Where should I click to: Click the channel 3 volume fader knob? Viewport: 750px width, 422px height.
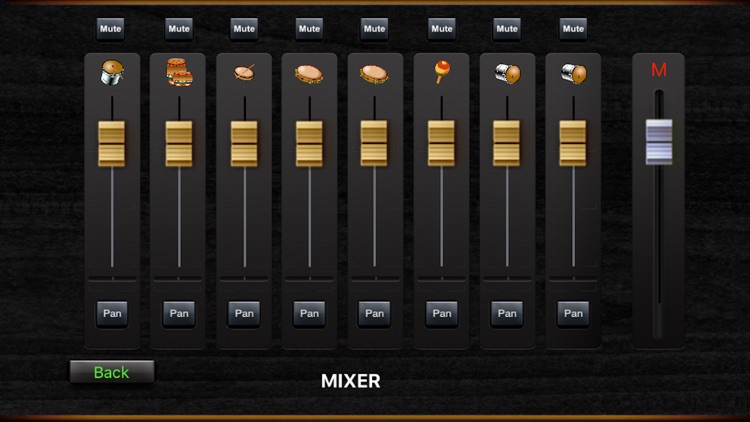[x=244, y=144]
